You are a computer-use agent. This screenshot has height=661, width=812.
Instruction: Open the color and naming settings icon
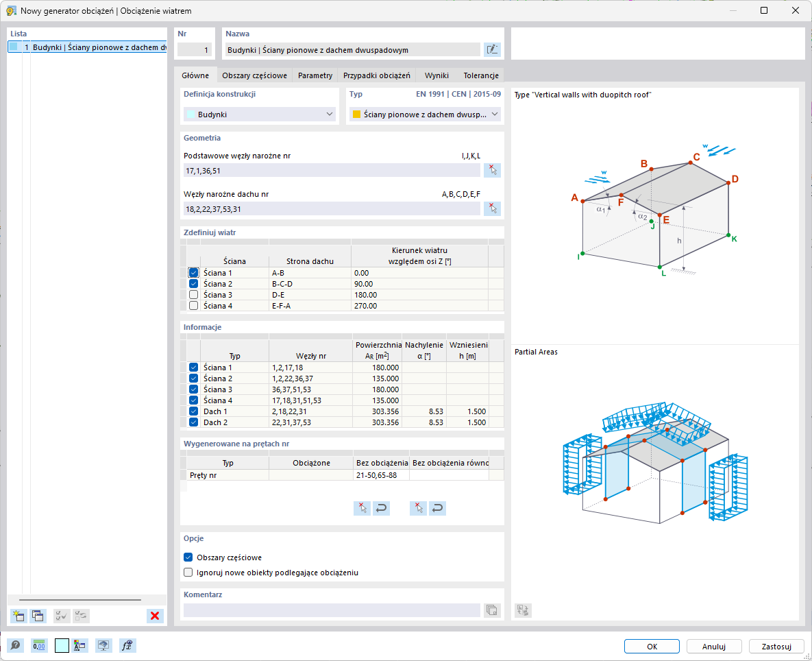[79, 645]
